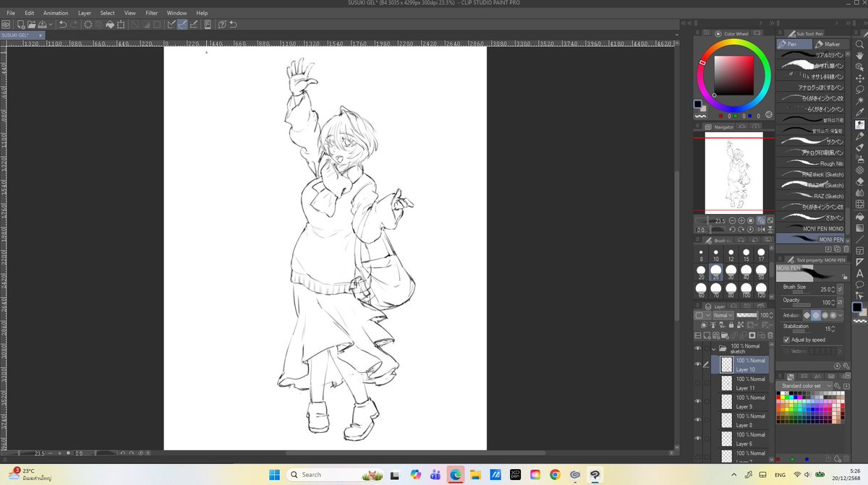Pick brush size 30 preset

click(x=731, y=272)
